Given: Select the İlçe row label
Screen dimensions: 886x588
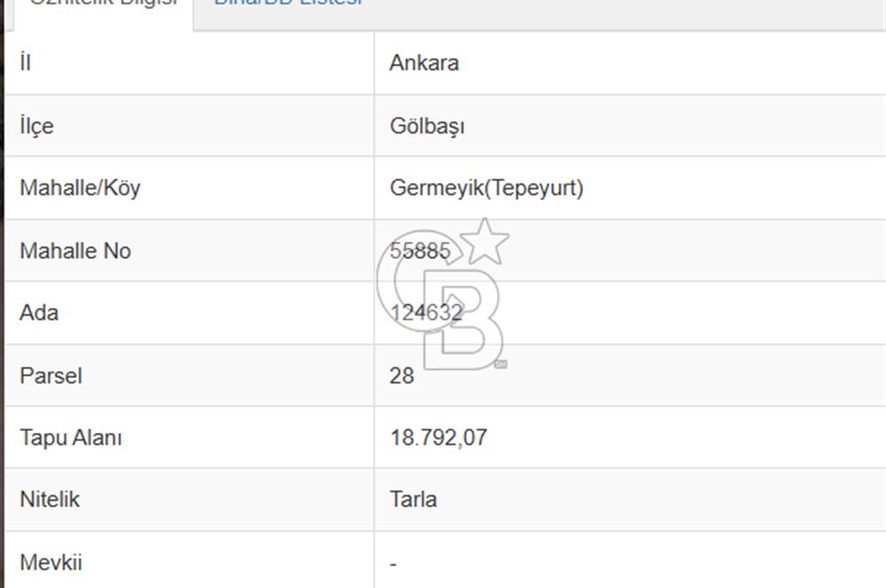Looking at the screenshot, I should pyautogui.click(x=36, y=127).
